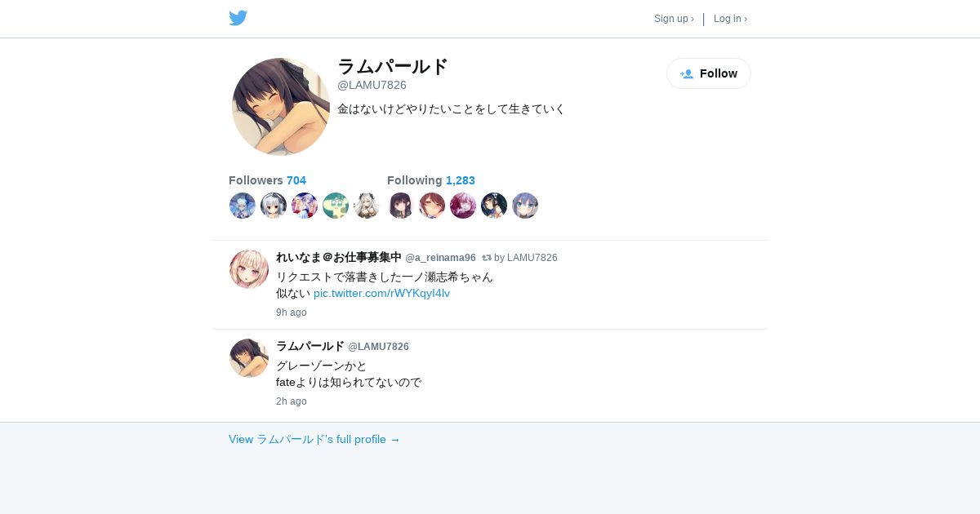This screenshot has height=514, width=980.
Task: Select the first following avatar
Action: [x=401, y=206]
